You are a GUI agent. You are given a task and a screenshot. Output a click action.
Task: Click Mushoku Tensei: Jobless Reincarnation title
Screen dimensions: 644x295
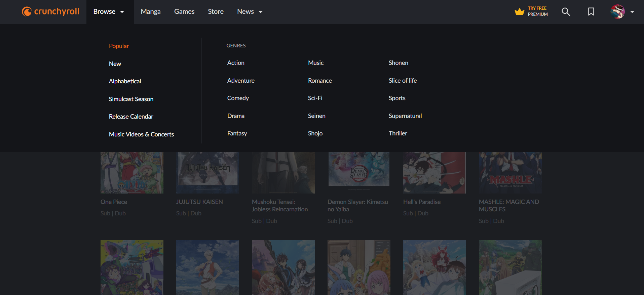(280, 206)
